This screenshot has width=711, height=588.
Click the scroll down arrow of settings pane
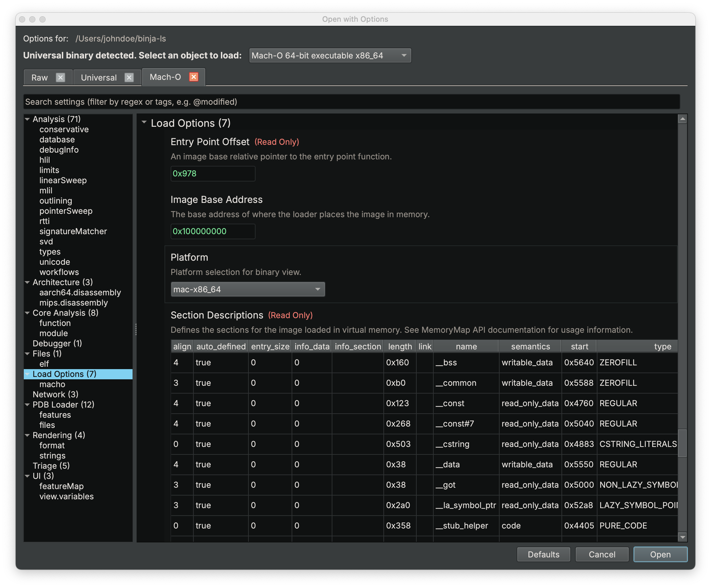tap(682, 537)
